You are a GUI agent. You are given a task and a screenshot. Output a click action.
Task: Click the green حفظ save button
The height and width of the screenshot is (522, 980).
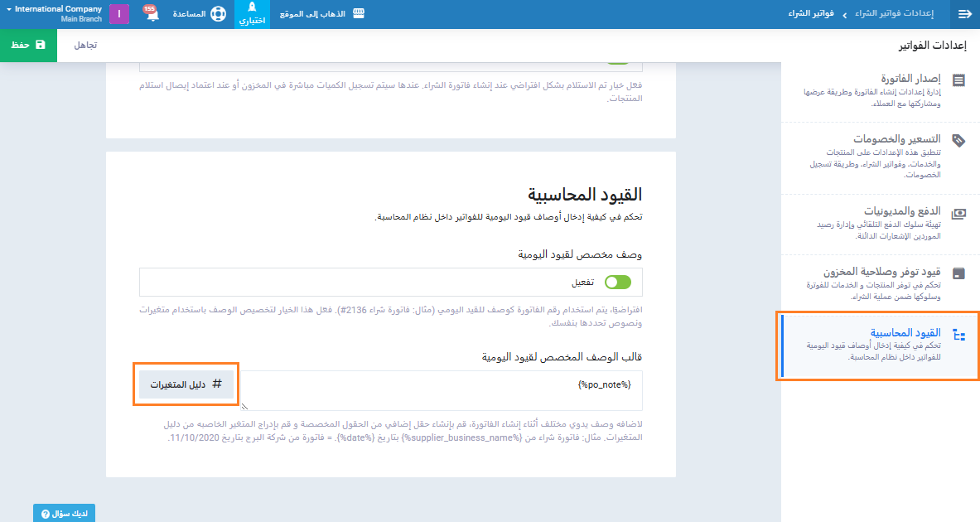(28, 46)
